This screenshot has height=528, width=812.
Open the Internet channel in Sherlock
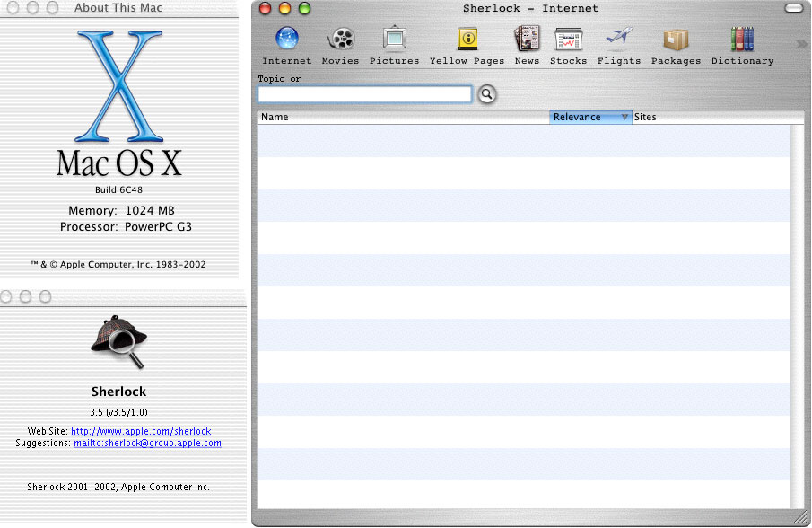(287, 46)
